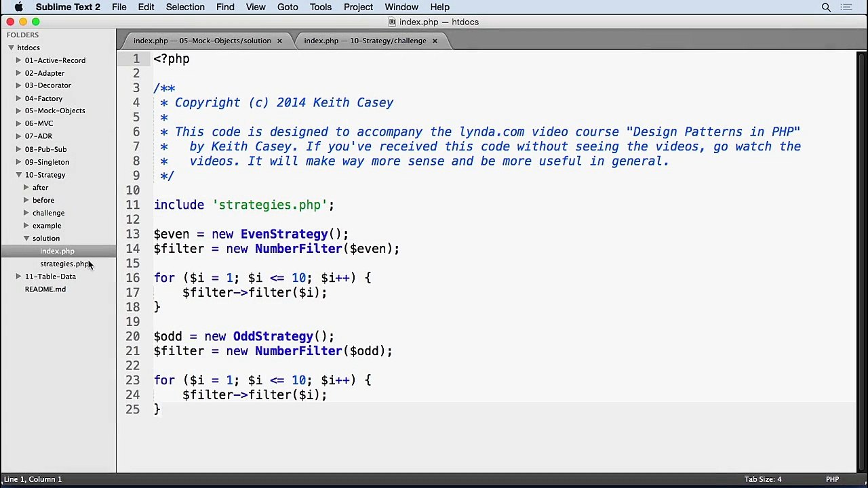Click the file proxy icon in title bar
This screenshot has height=488, width=868.
(392, 22)
